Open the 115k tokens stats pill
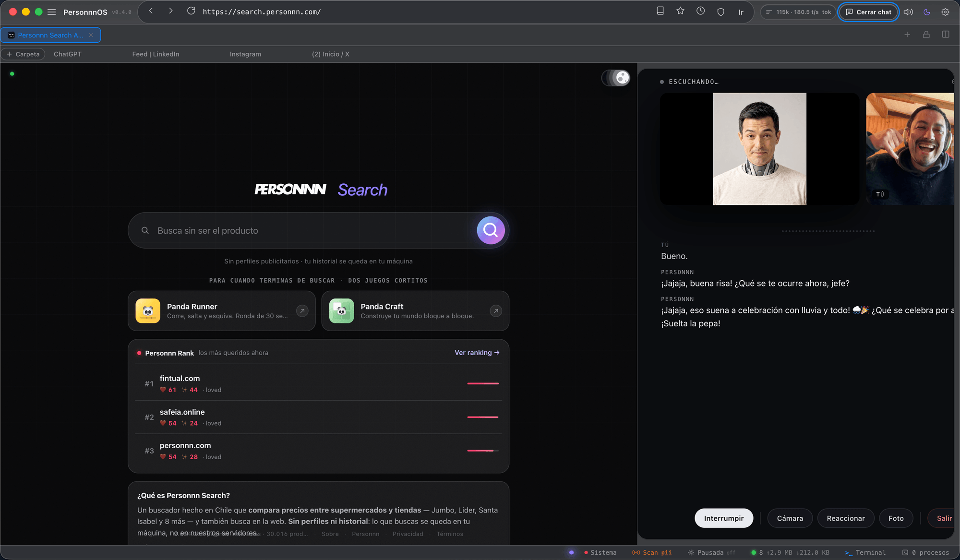 point(798,12)
